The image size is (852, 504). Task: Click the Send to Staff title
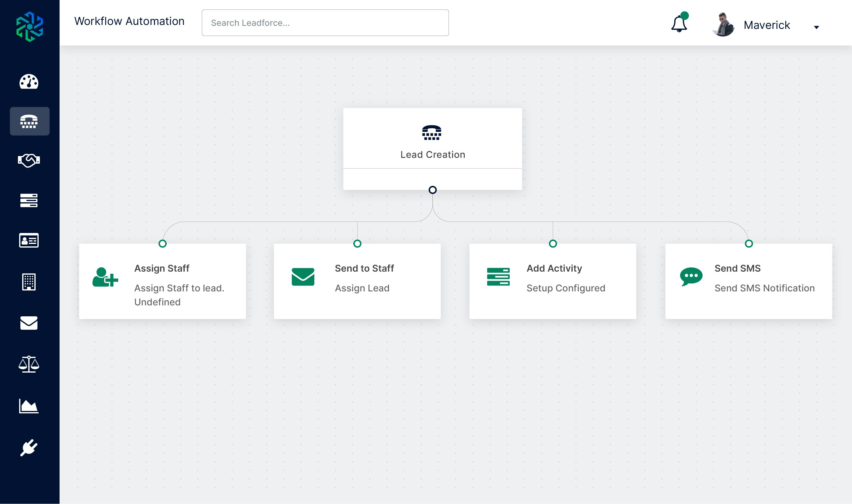point(364,268)
